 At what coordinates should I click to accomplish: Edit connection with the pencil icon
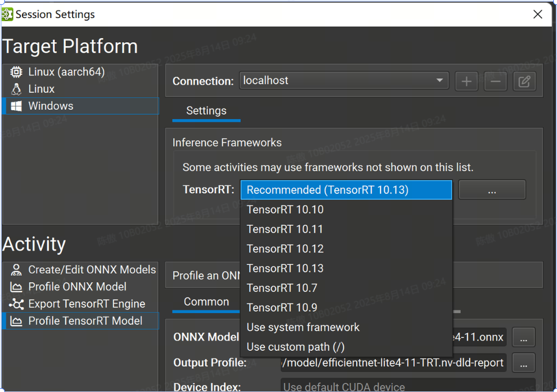524,81
